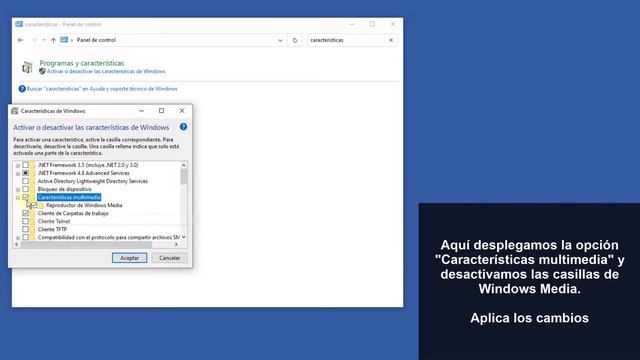Screen dimensions: 640x360
Task: Expand .NET Framework 3.5 tree node
Action: (x=18, y=165)
